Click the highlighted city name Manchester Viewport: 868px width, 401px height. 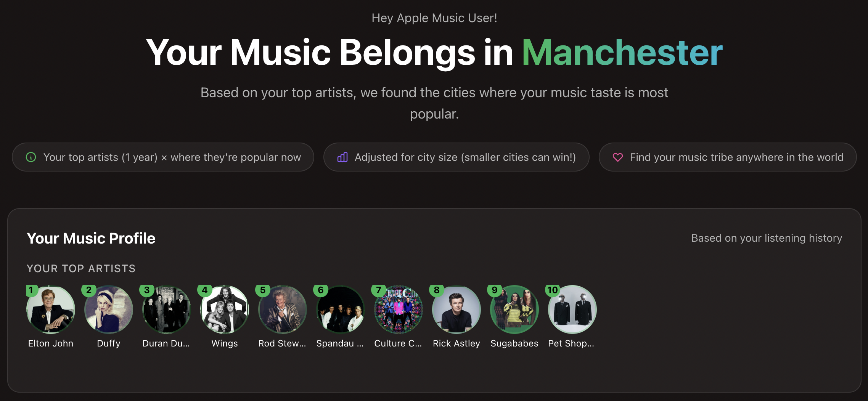click(x=622, y=52)
